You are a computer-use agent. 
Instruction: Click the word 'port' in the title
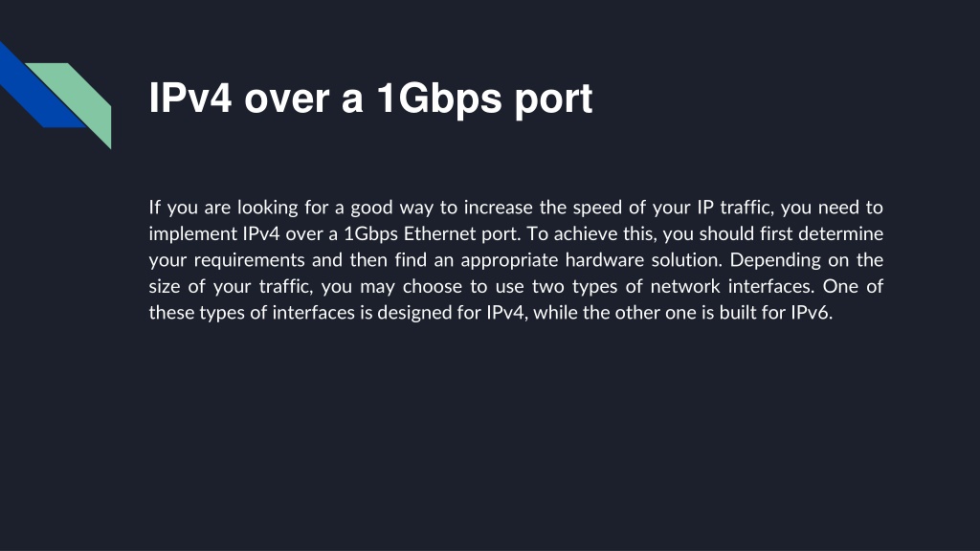553,99
